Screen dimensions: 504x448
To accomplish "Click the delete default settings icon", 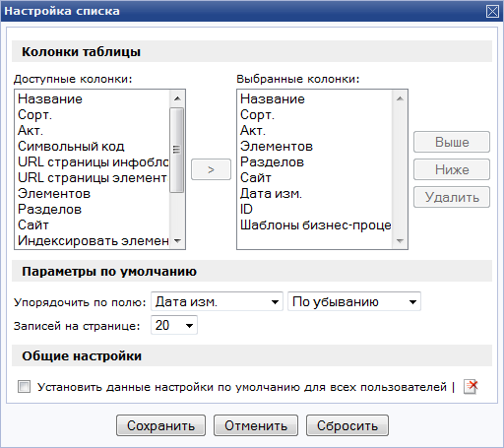I will coord(471,387).
